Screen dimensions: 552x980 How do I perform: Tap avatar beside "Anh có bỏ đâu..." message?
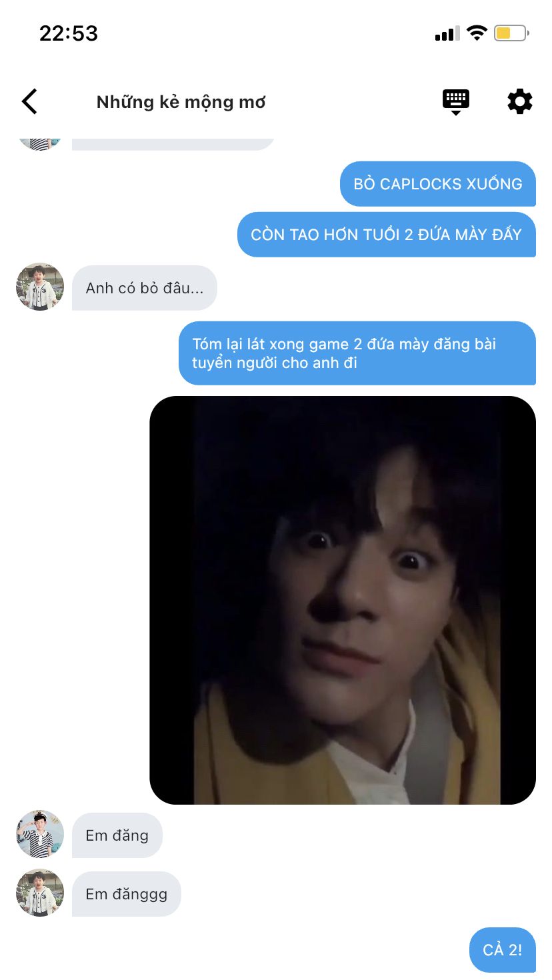coord(40,287)
